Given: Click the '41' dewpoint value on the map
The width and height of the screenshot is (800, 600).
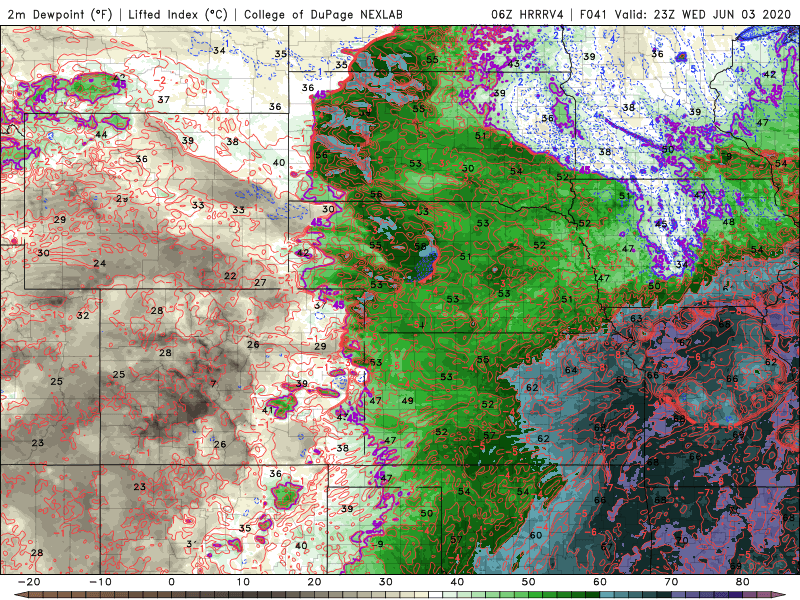Looking at the screenshot, I should 268,410.
